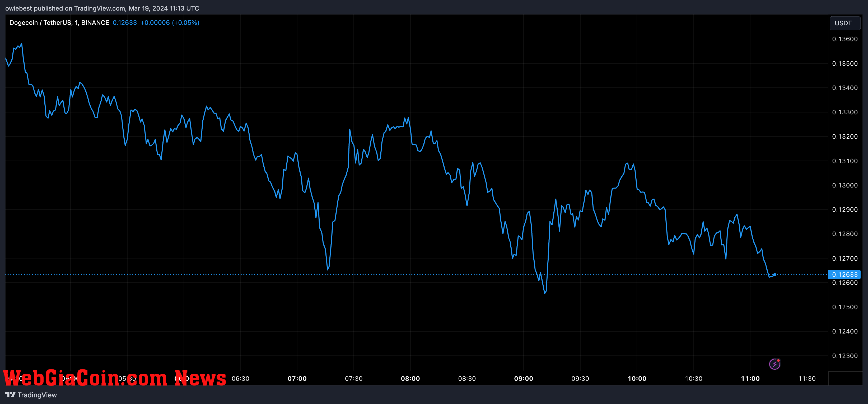Click the Dogecoin / TetherUS symbol title

59,22
